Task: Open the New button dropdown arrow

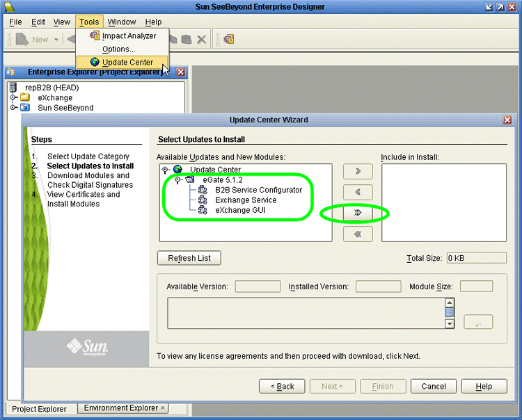Action: click(x=56, y=40)
